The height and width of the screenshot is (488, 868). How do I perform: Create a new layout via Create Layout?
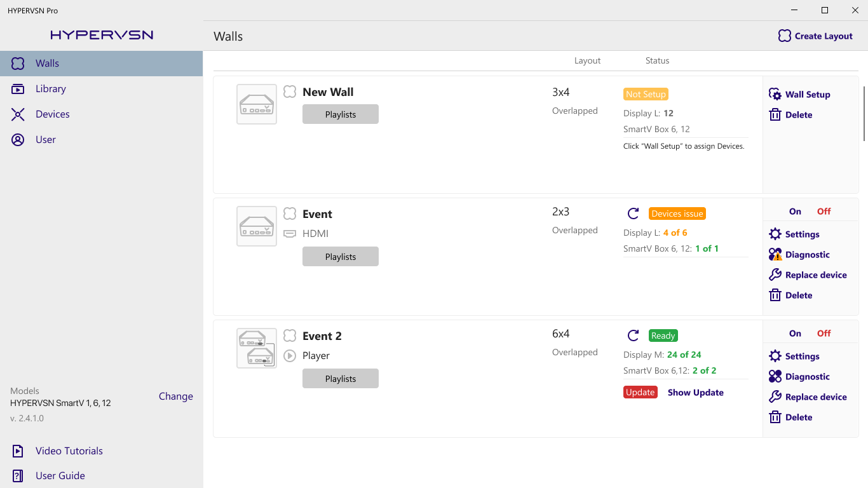815,36
